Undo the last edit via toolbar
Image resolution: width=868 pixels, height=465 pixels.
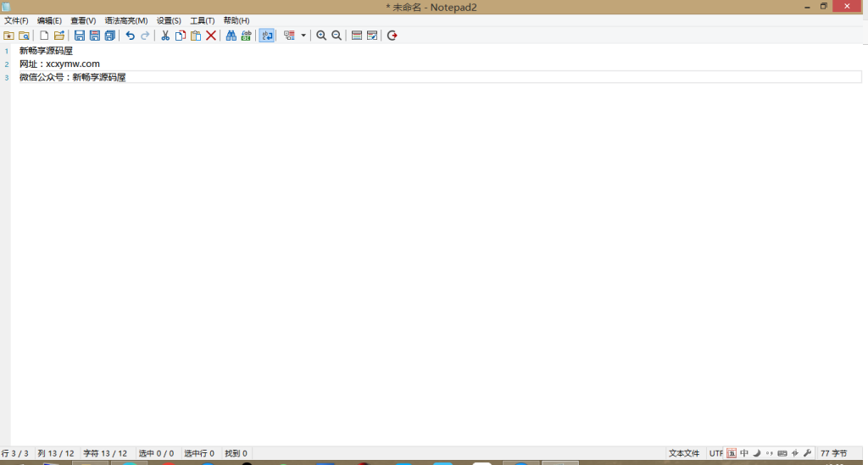point(130,36)
